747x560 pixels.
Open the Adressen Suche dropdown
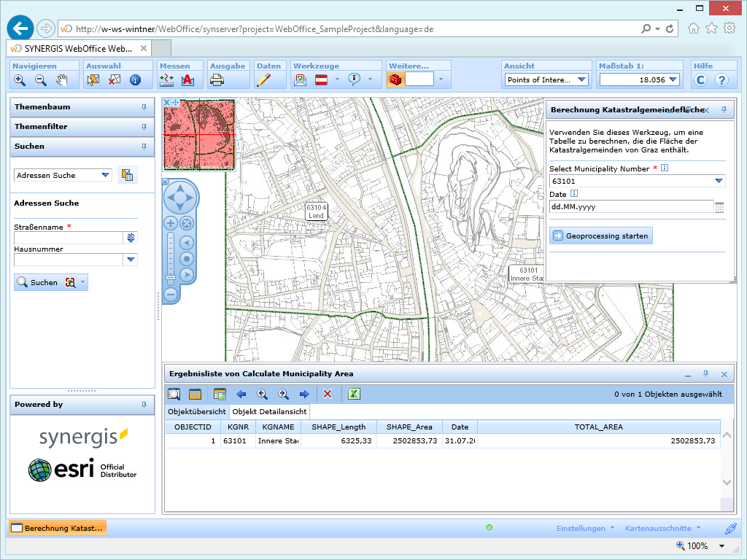click(x=106, y=175)
